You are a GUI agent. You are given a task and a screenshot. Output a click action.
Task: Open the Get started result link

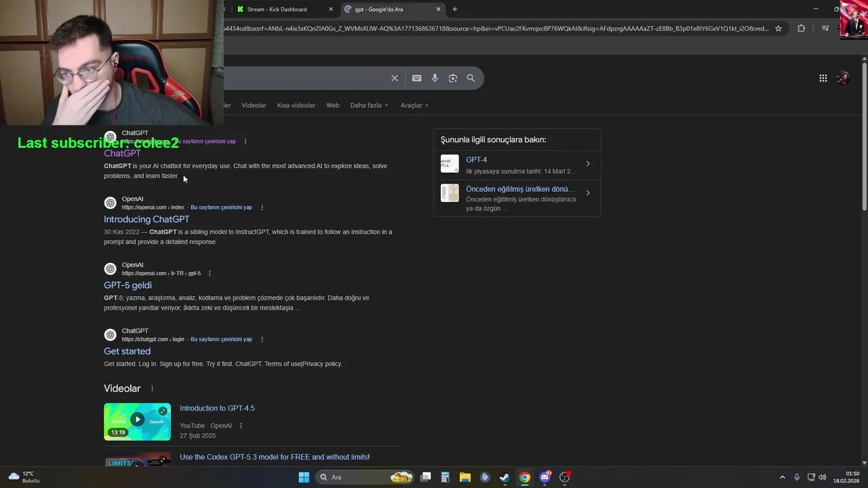pyautogui.click(x=127, y=351)
